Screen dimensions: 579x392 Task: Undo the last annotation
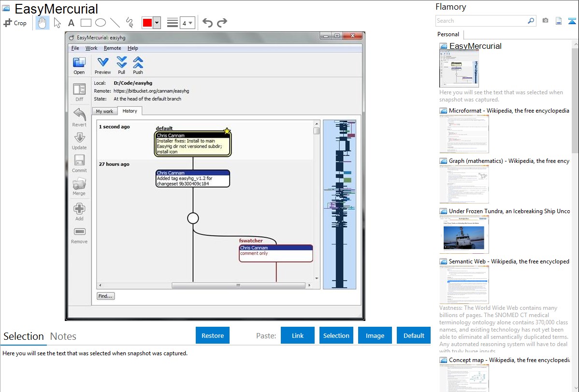(207, 23)
